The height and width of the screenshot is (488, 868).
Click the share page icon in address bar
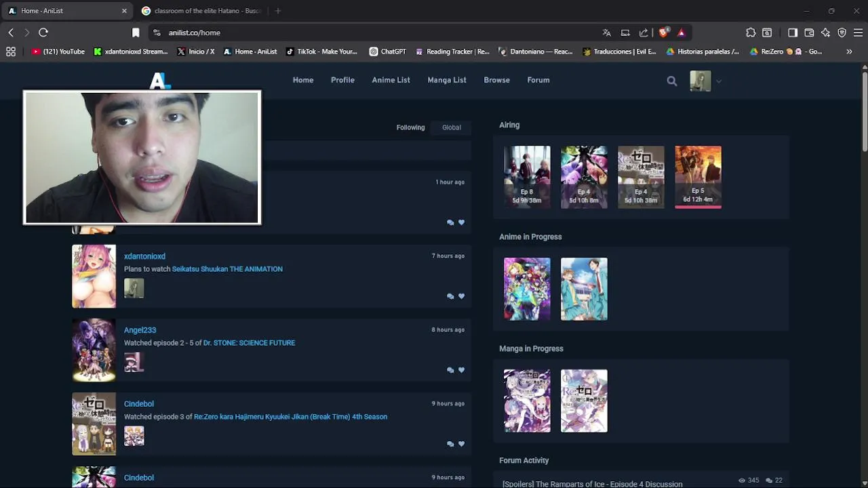point(644,33)
